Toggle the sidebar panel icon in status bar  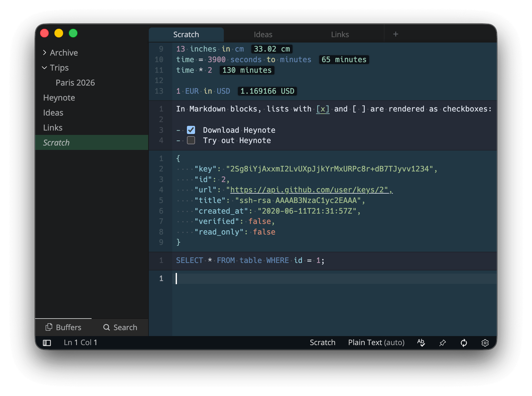pos(47,343)
